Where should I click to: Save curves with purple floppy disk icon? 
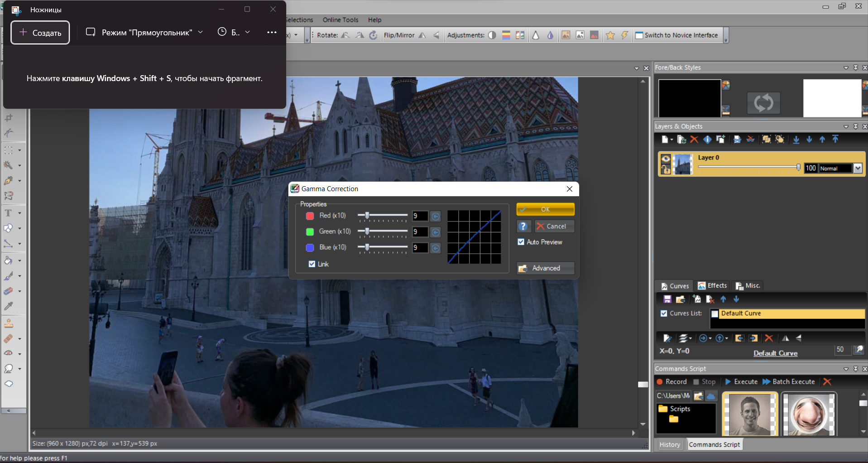(x=667, y=299)
